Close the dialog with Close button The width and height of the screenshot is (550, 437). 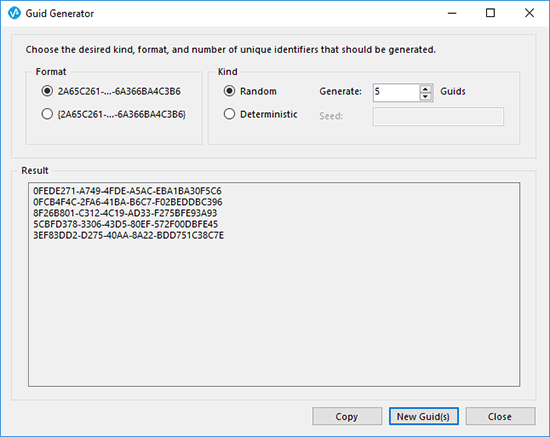coord(500,416)
